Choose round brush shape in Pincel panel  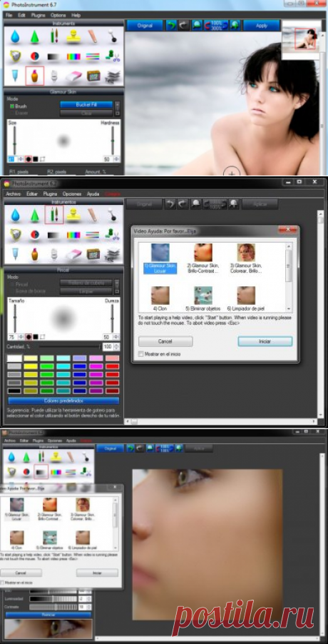click(29, 337)
